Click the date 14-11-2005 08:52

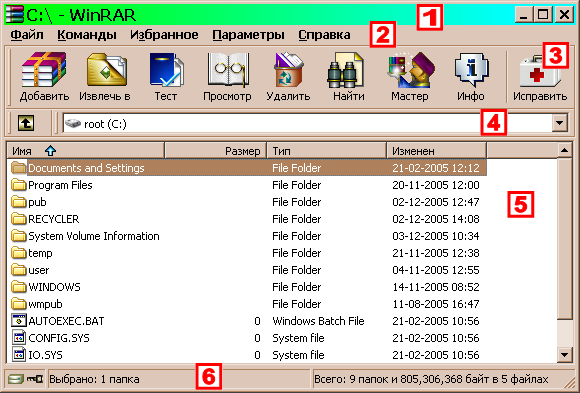pos(436,287)
